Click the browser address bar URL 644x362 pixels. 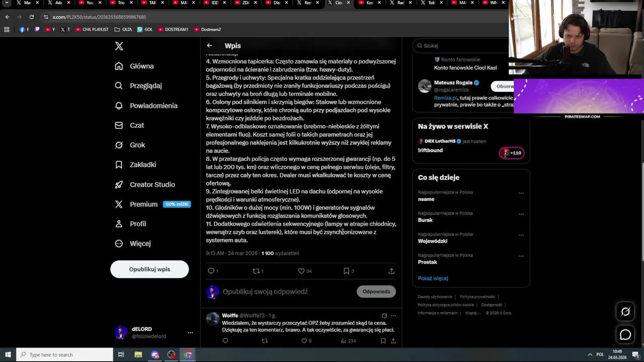100,17
